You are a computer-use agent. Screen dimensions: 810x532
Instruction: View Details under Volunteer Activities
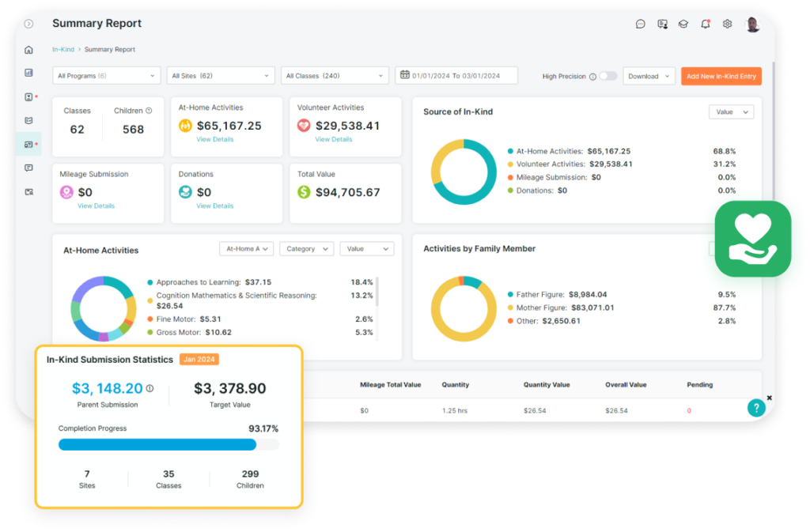(334, 139)
